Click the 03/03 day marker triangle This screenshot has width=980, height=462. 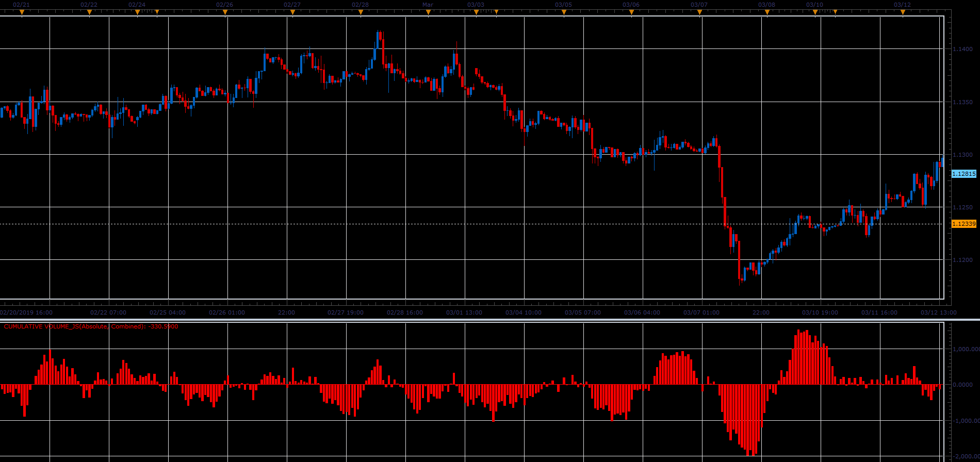click(x=476, y=12)
